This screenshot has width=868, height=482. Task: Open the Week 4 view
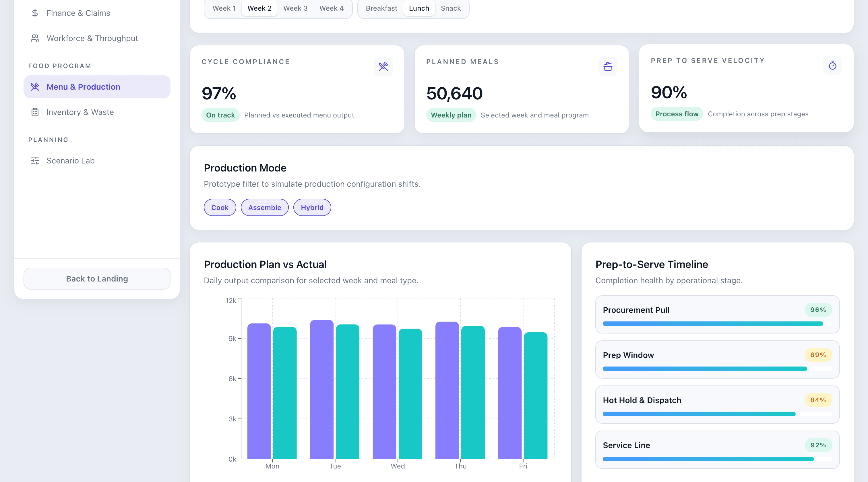pos(331,8)
